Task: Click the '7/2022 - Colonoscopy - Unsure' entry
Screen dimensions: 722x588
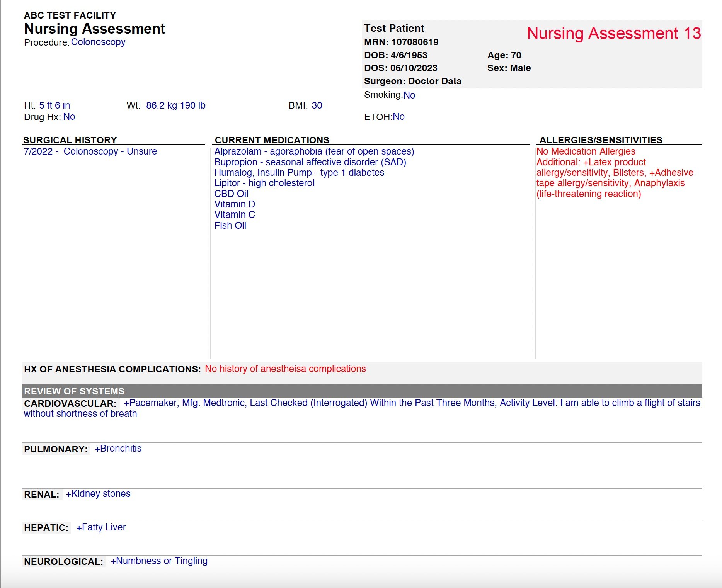Action: tap(90, 151)
